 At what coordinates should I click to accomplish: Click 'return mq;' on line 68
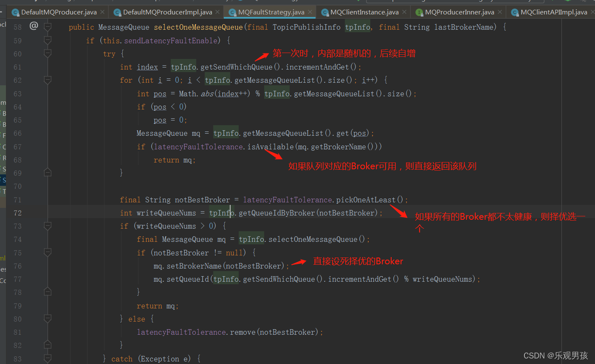click(x=175, y=160)
